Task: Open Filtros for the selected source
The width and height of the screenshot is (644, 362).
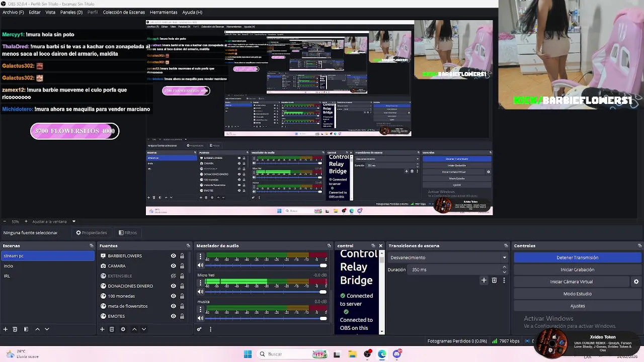Action: (x=128, y=233)
